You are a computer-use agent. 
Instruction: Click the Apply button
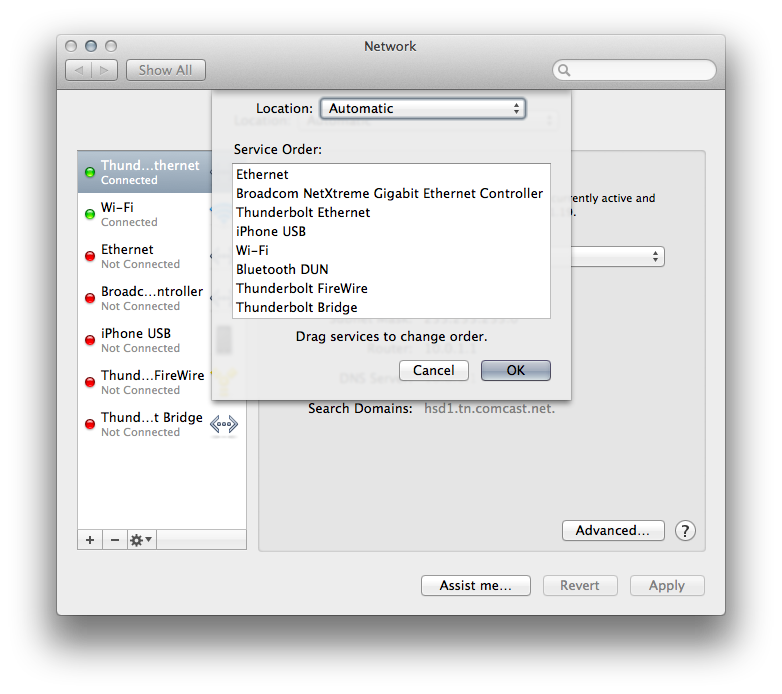point(667,585)
